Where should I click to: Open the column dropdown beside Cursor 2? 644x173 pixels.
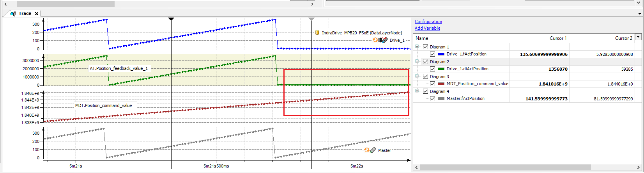tap(638, 37)
